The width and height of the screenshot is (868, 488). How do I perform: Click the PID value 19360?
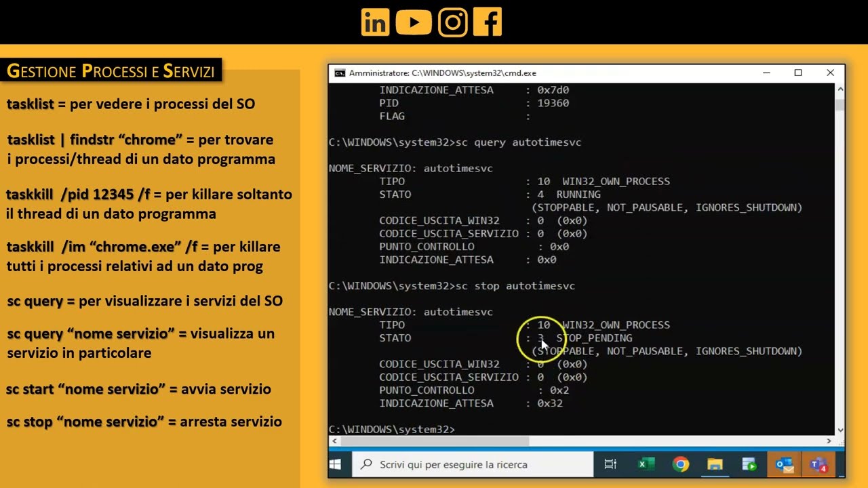point(553,103)
